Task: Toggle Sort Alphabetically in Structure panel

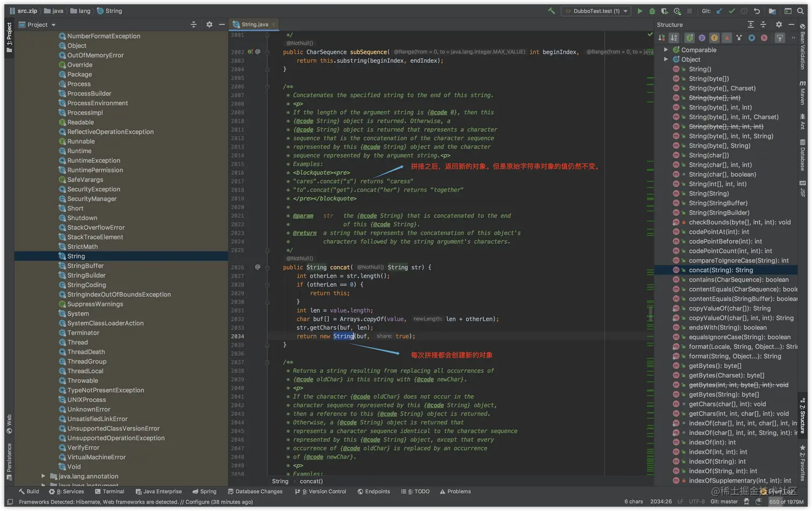Action: click(673, 38)
